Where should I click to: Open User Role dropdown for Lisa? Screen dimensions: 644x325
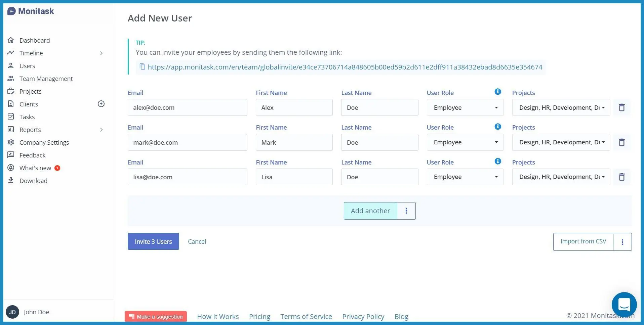tap(465, 177)
